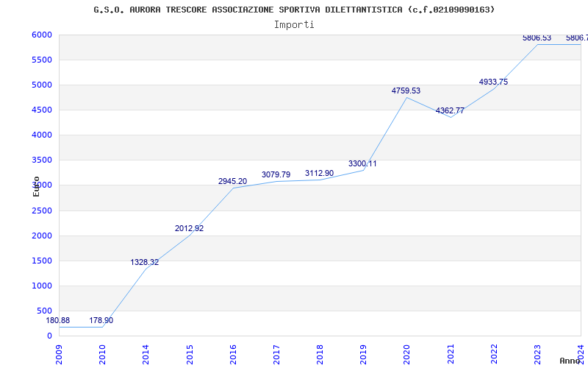Click the y-axis value 3500
Viewport: 588px width, 368px height.
click(x=42, y=160)
